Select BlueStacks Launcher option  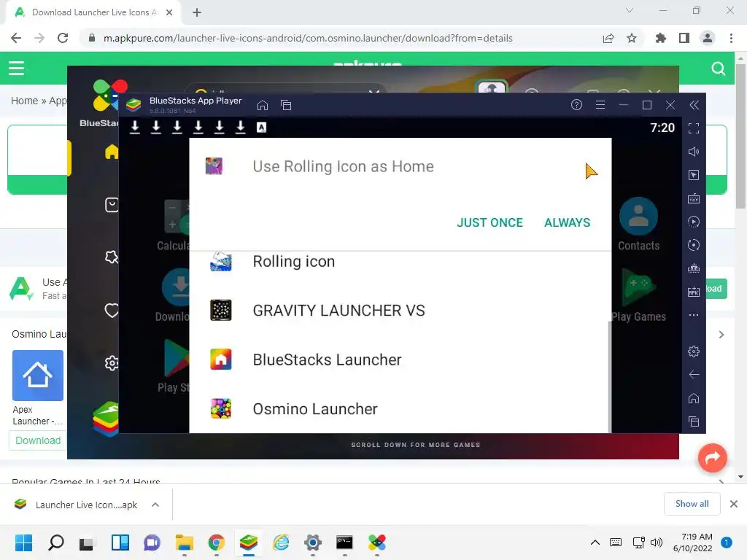click(x=400, y=359)
